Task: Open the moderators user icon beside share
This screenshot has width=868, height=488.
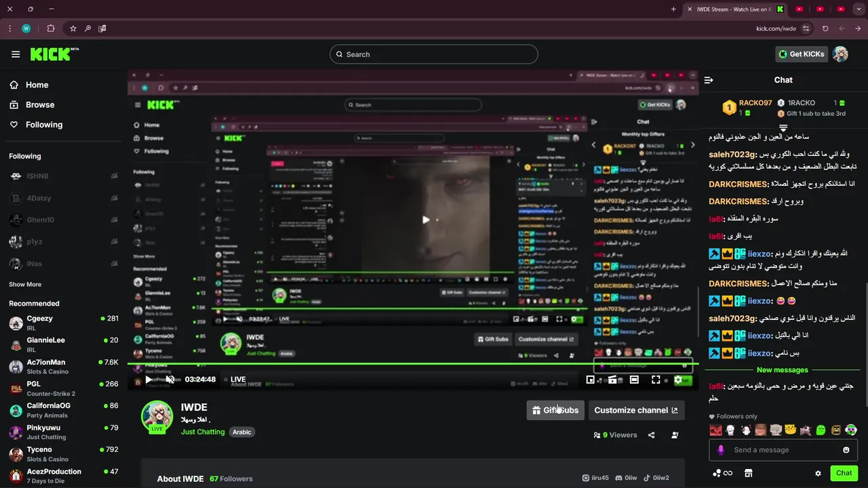Action: pos(675,435)
